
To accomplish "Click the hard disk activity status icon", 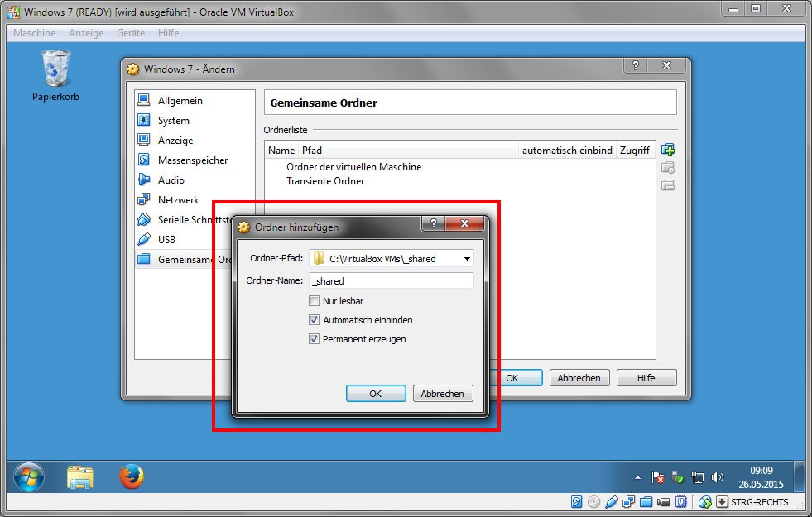I will point(576,501).
